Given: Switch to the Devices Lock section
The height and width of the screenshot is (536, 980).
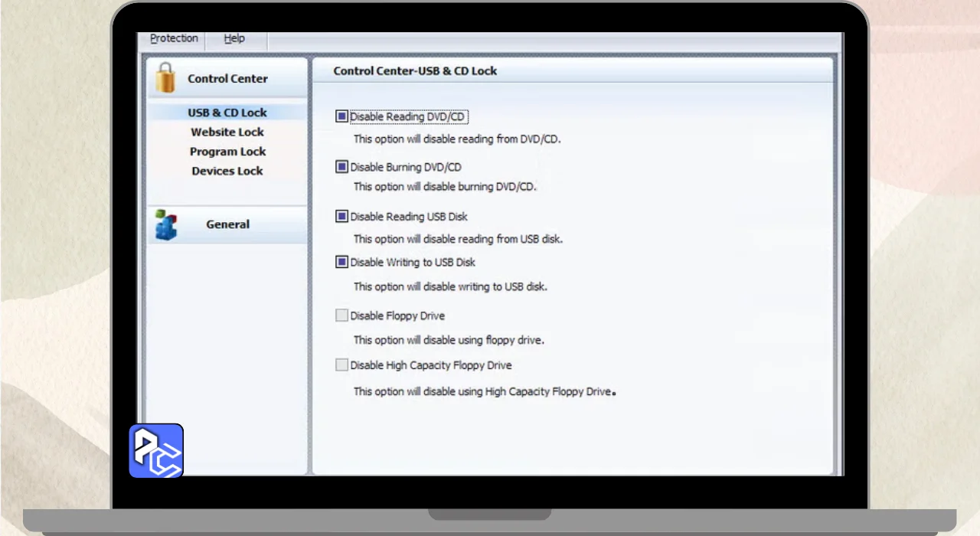Looking at the screenshot, I should 227,171.
